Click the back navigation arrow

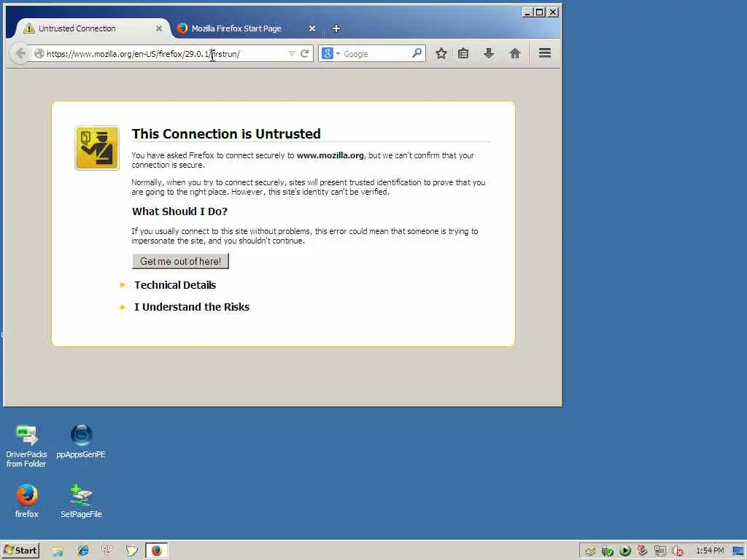tap(20, 53)
